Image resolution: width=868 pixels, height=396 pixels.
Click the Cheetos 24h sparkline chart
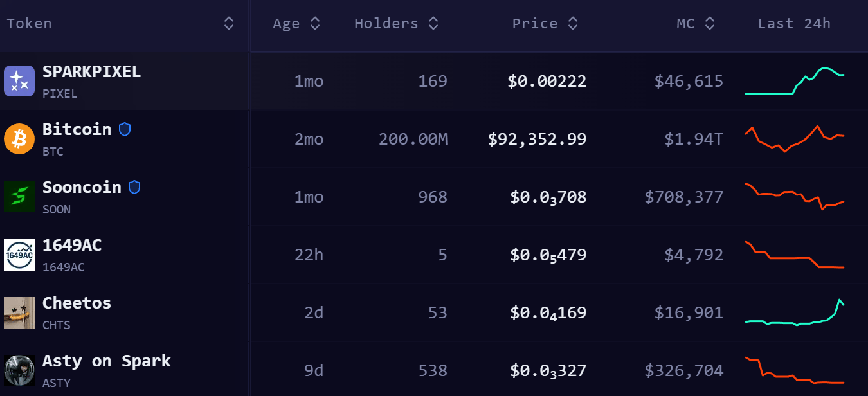tap(795, 312)
